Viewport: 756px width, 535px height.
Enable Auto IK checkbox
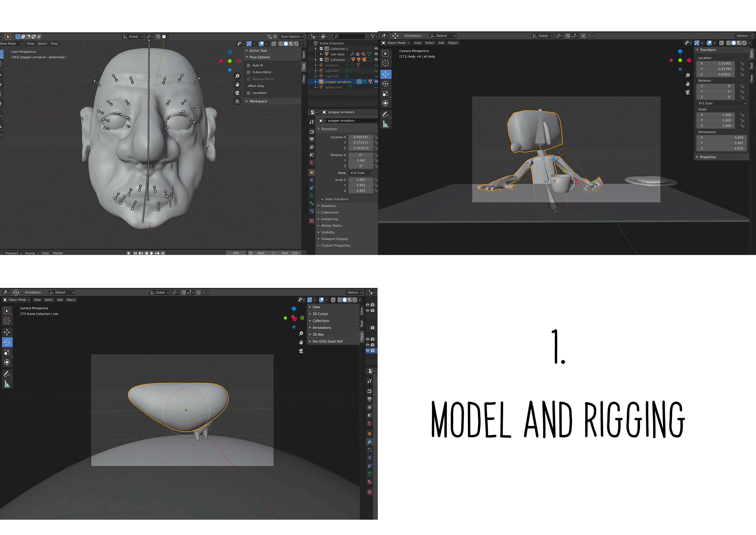point(249,65)
